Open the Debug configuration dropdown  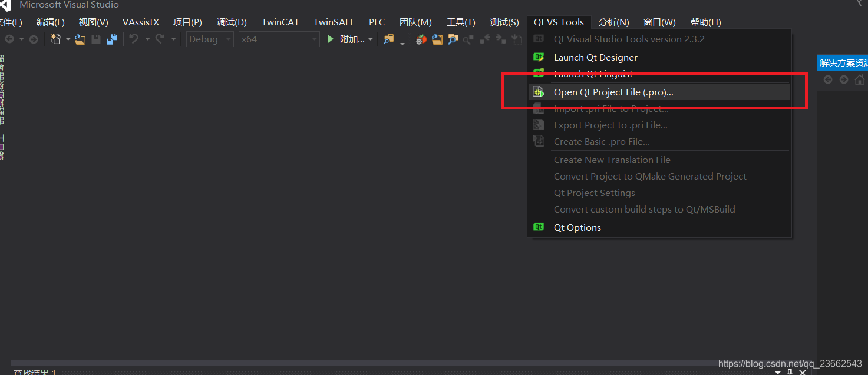[210, 39]
